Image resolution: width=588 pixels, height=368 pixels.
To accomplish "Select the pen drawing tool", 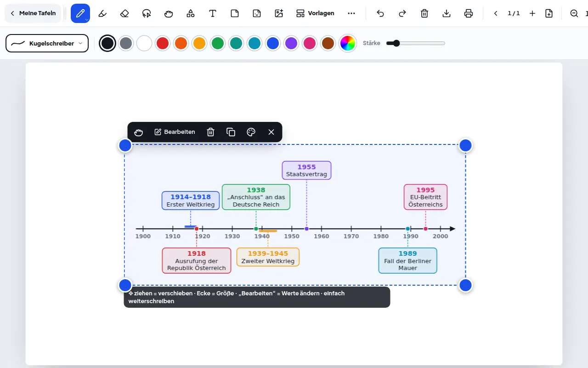I will pos(80,13).
